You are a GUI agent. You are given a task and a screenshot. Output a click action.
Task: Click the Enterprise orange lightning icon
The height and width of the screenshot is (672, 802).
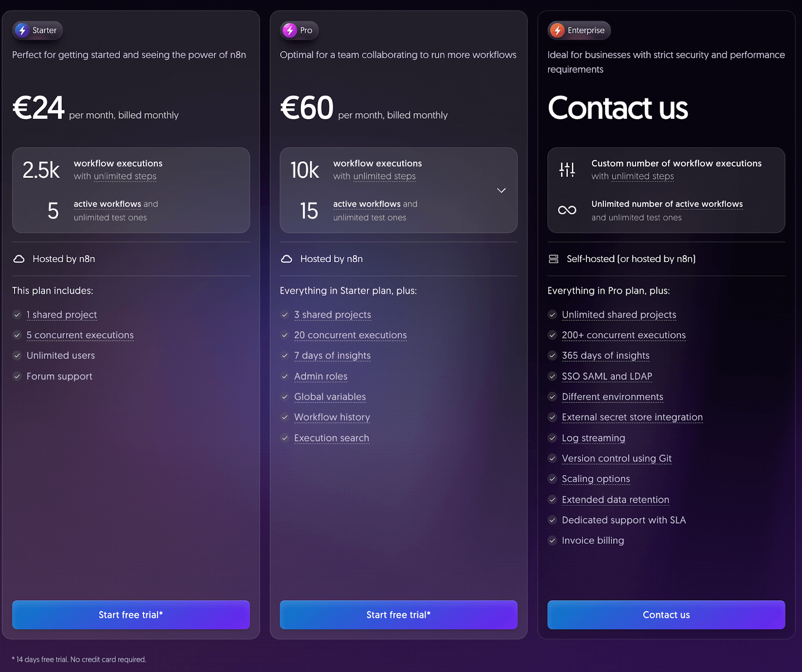[557, 31]
